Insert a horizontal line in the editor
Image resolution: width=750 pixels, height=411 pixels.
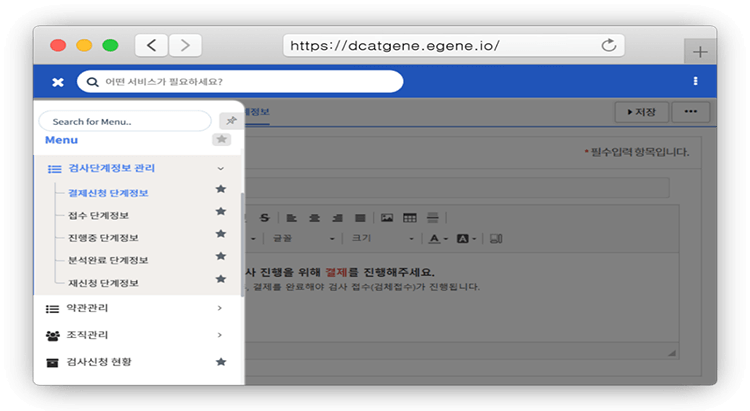coord(432,217)
